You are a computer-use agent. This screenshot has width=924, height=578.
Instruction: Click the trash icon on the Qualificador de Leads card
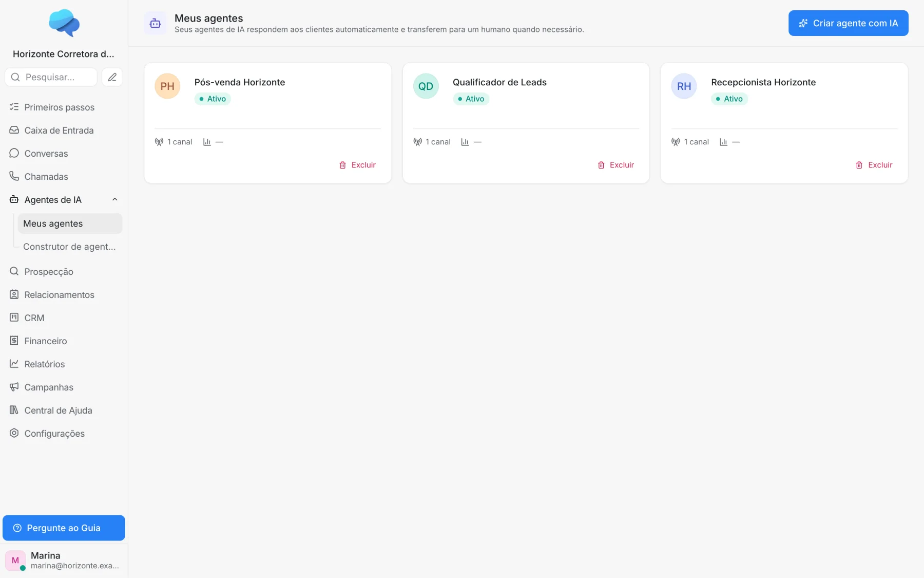[x=601, y=165]
